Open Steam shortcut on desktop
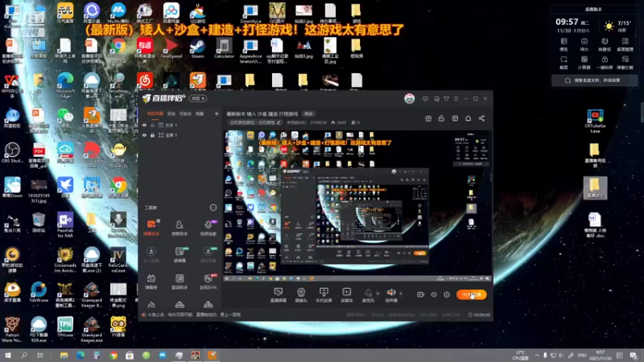This screenshot has height=362, width=644. pyautogui.click(x=197, y=49)
